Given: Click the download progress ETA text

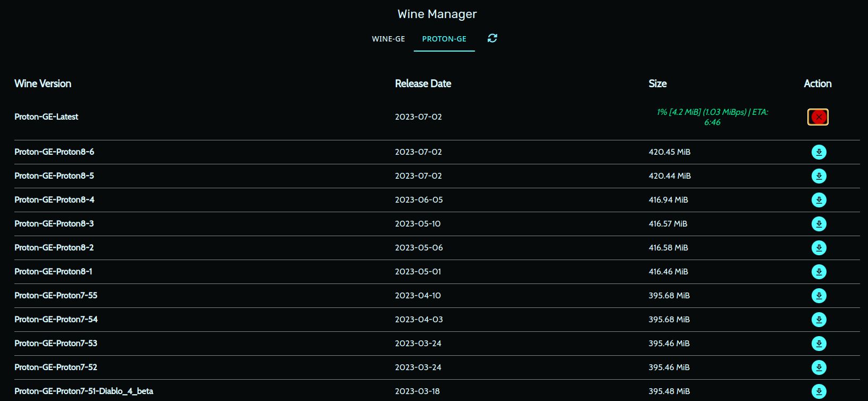Looking at the screenshot, I should click(x=712, y=117).
